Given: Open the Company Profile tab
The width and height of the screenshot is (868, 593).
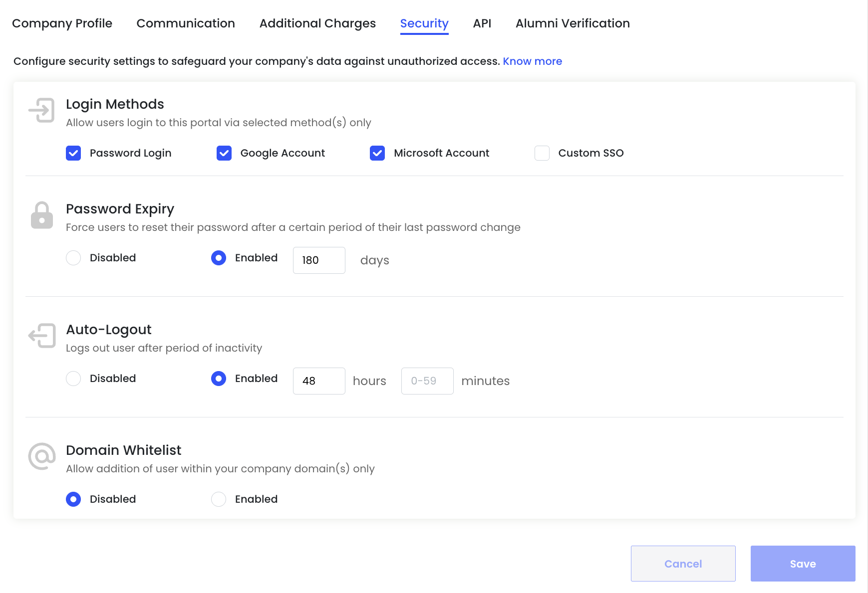Looking at the screenshot, I should [x=62, y=23].
